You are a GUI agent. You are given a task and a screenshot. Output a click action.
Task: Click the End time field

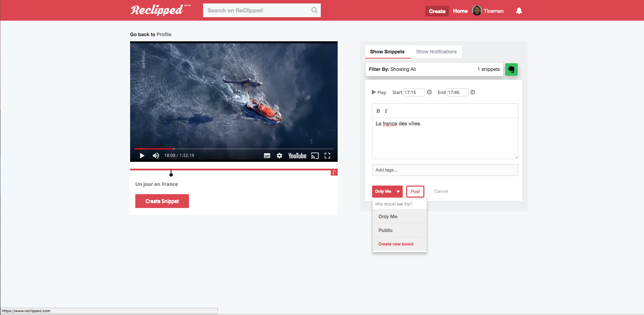(x=457, y=92)
